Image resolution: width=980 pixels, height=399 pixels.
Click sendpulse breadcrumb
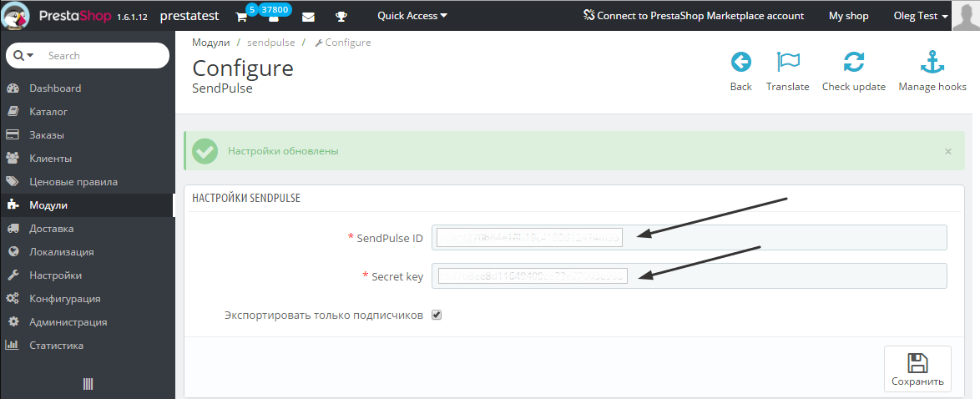point(270,43)
